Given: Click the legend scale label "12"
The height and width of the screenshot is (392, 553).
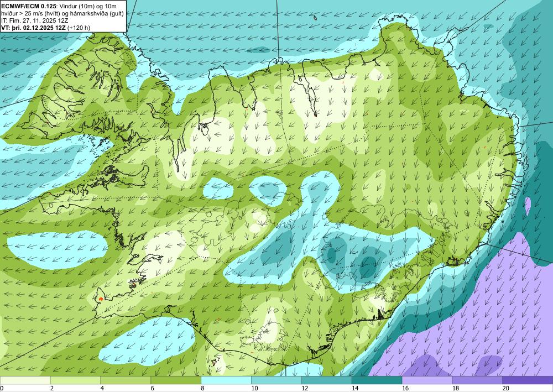Looking at the screenshot, I should click(x=305, y=389).
